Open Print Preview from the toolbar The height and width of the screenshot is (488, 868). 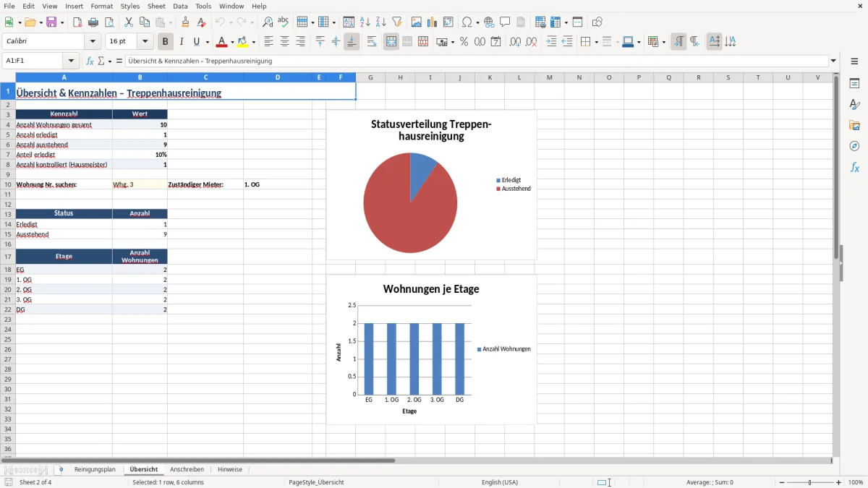point(109,22)
